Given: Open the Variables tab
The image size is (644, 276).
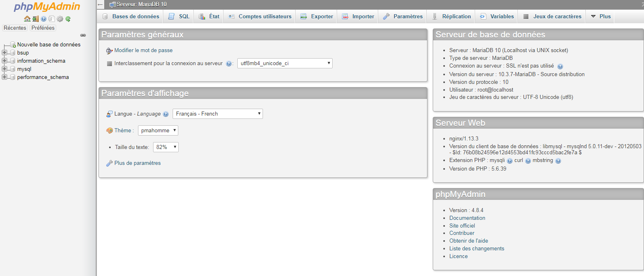Looking at the screenshot, I should click(x=497, y=16).
